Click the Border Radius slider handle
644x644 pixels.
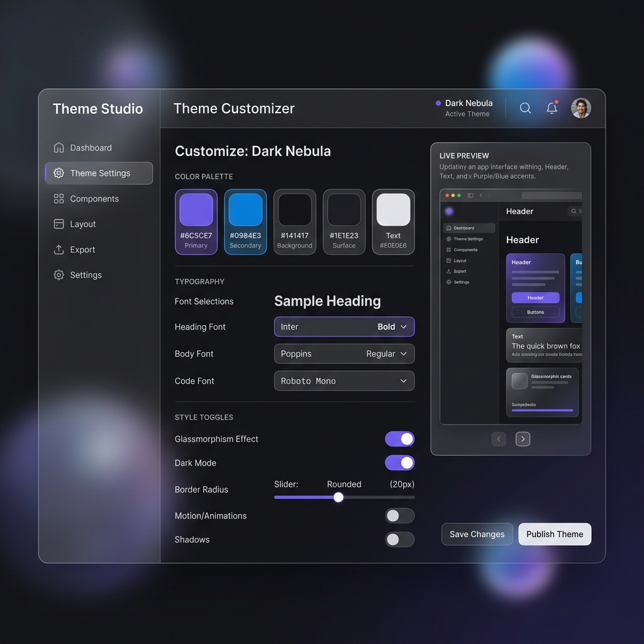[338, 497]
